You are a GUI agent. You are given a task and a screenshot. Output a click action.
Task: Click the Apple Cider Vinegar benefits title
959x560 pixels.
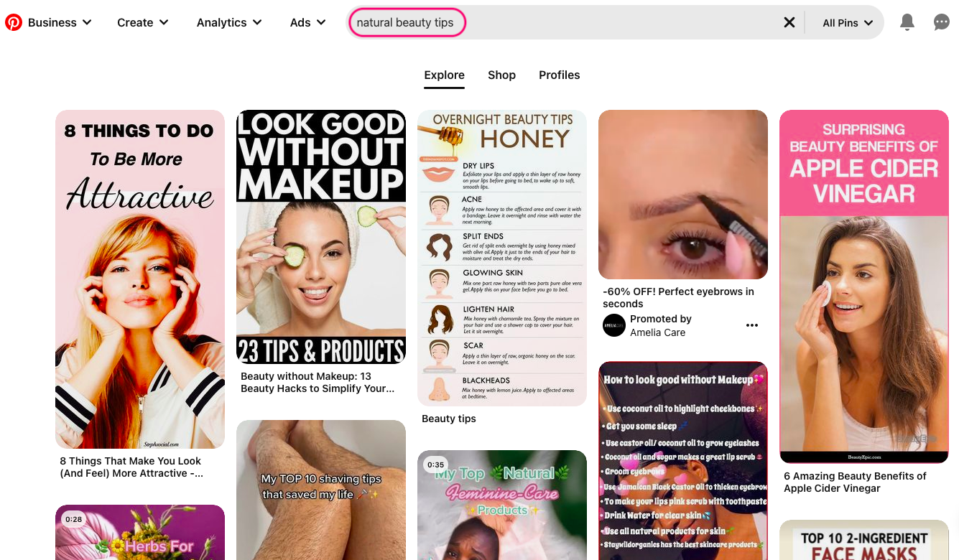click(x=855, y=482)
